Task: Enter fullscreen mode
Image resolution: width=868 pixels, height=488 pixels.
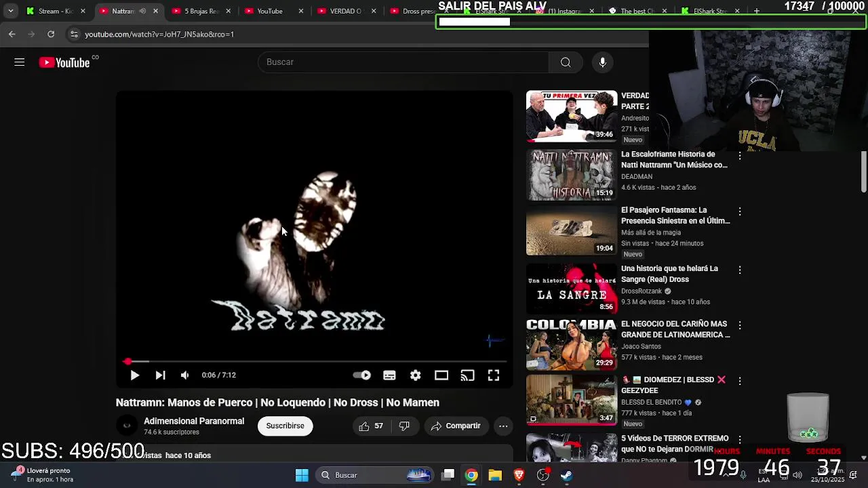Action: coord(494,375)
